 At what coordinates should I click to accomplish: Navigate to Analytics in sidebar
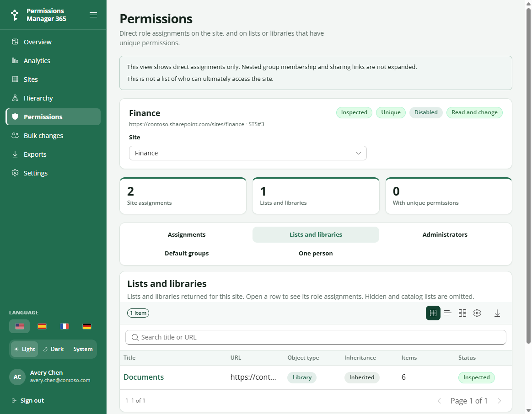(53, 61)
